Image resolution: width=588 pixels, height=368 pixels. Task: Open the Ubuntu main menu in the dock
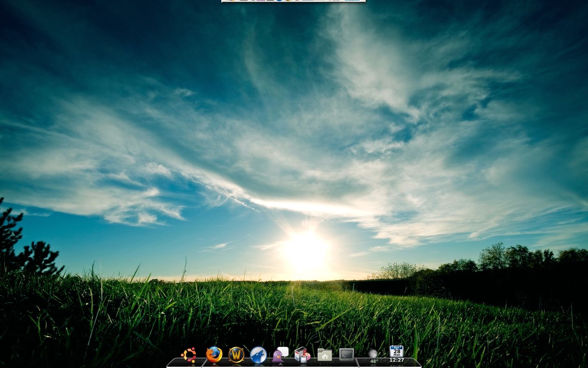pyautogui.click(x=189, y=355)
